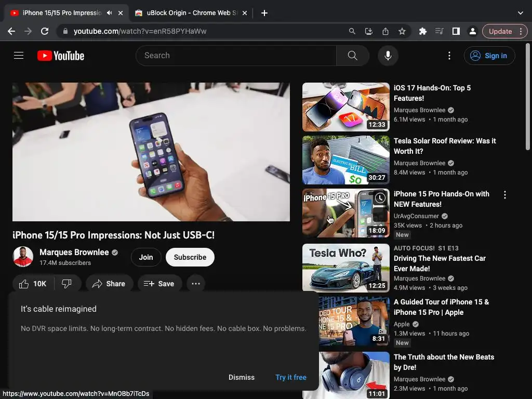Click the share page icon in address bar
Viewport: 532px width, 399px height.
(x=385, y=31)
